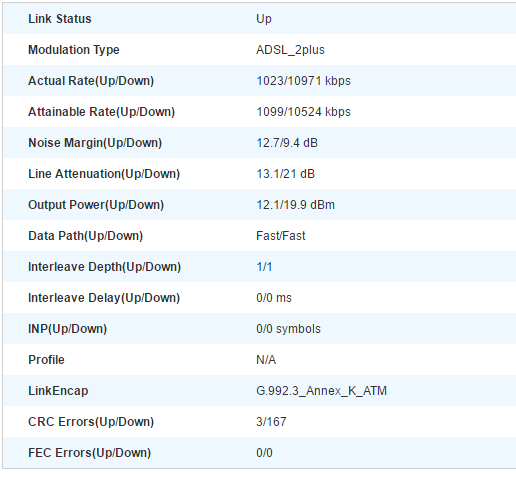Select the 1023/10971 kbps value
516x478 pixels.
pyautogui.click(x=303, y=81)
